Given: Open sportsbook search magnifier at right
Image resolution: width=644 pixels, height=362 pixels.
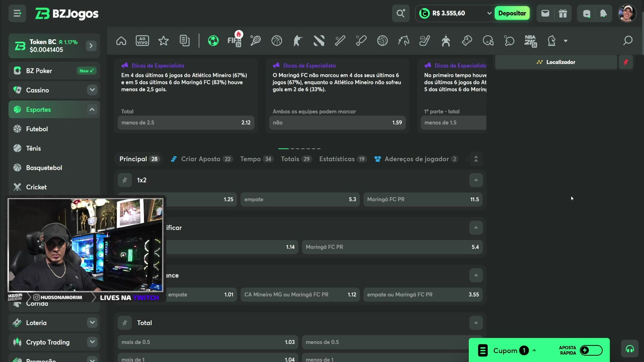Looking at the screenshot, I should [x=628, y=41].
